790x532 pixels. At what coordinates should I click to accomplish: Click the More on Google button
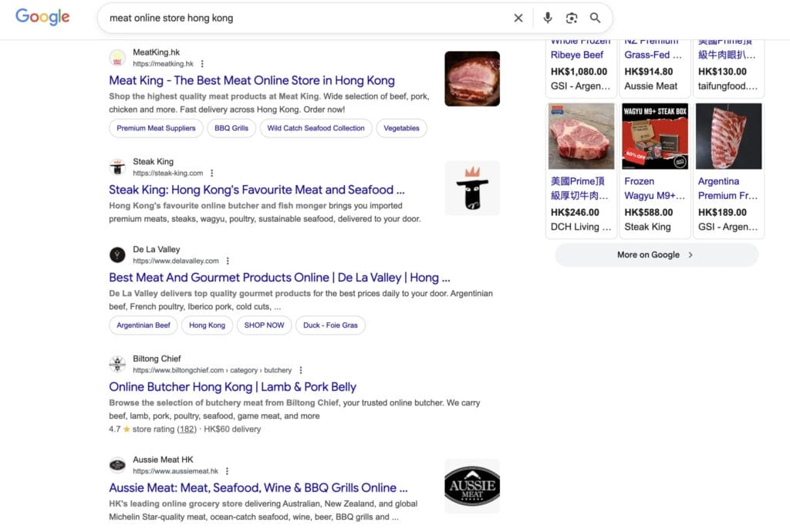pyautogui.click(x=656, y=254)
